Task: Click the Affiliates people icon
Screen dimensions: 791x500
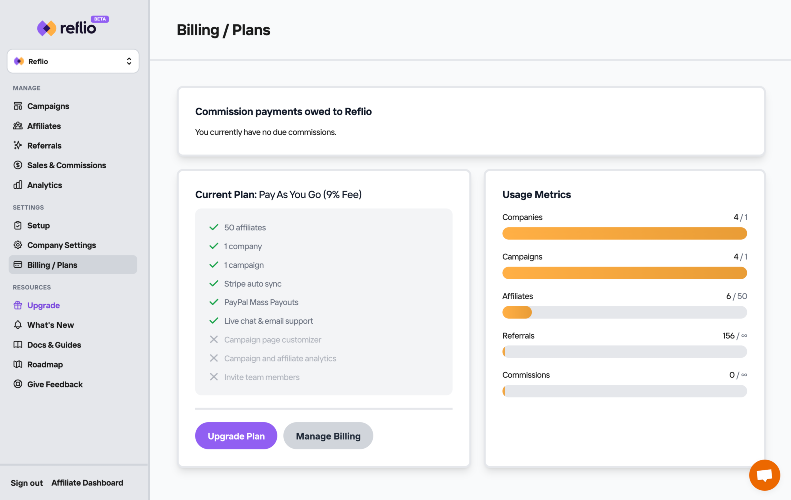Action: pyautogui.click(x=18, y=126)
